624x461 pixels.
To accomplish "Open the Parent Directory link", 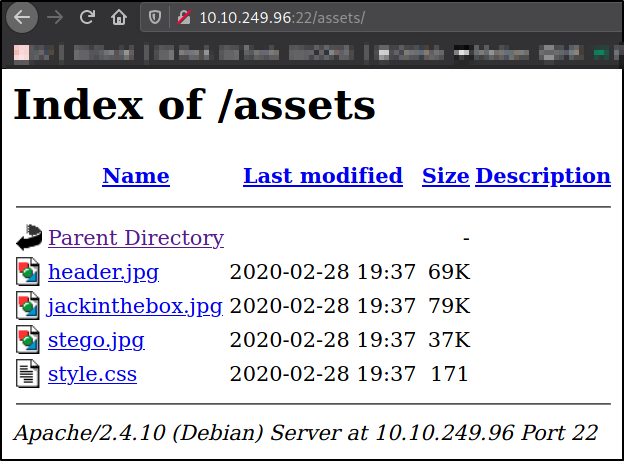I will 136,238.
